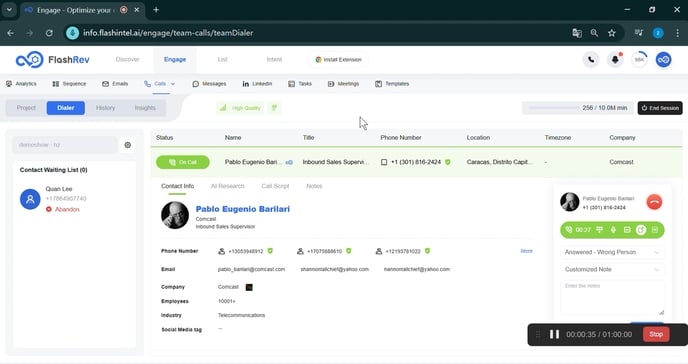Image resolution: width=688 pixels, height=364 pixels.
Task: Switch to the Engage tab
Action: [x=175, y=60]
